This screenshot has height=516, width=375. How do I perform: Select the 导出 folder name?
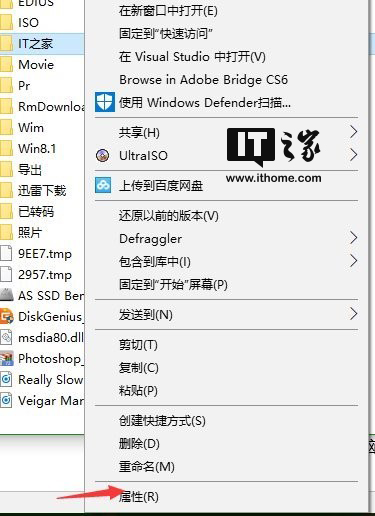[x=30, y=170]
